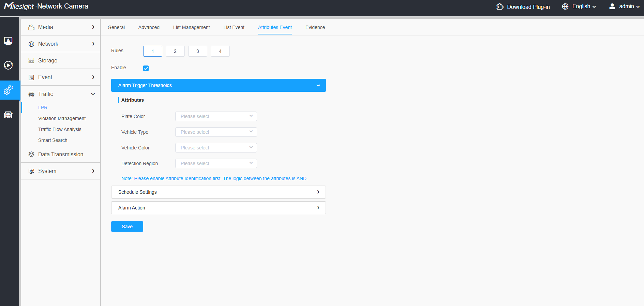This screenshot has width=644, height=306.
Task: Select rule number 4
Action: (220, 51)
